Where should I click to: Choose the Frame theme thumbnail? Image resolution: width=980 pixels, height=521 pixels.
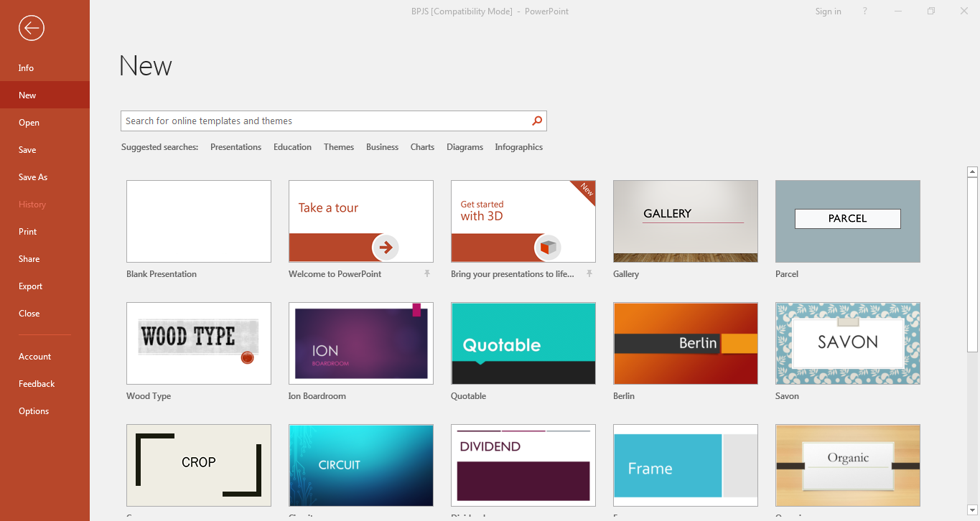pos(686,465)
